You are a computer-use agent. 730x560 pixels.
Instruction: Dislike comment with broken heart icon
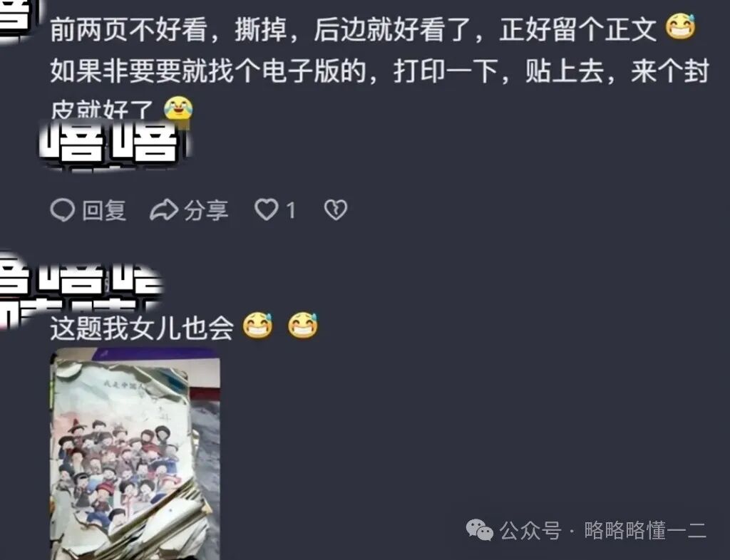[x=336, y=209]
